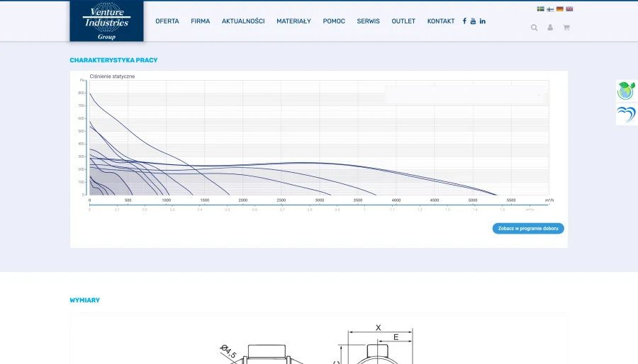Switch language using the British flag
This screenshot has height=364, width=638.
[569, 9]
